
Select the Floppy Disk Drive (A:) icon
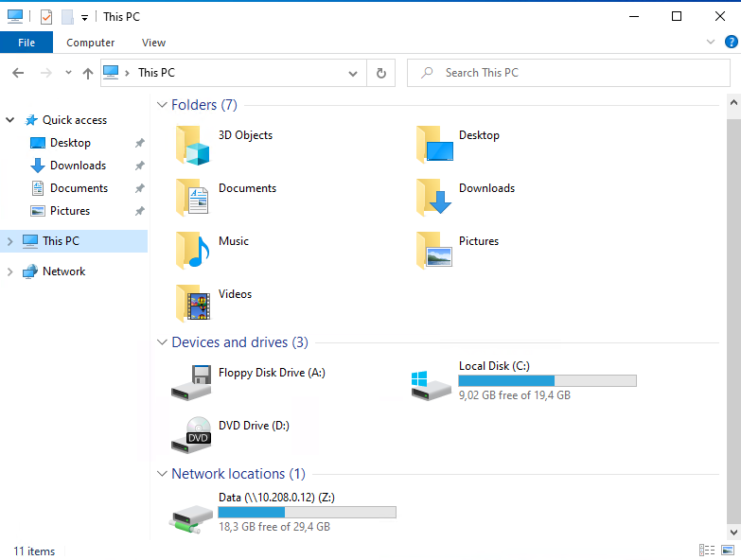point(191,383)
